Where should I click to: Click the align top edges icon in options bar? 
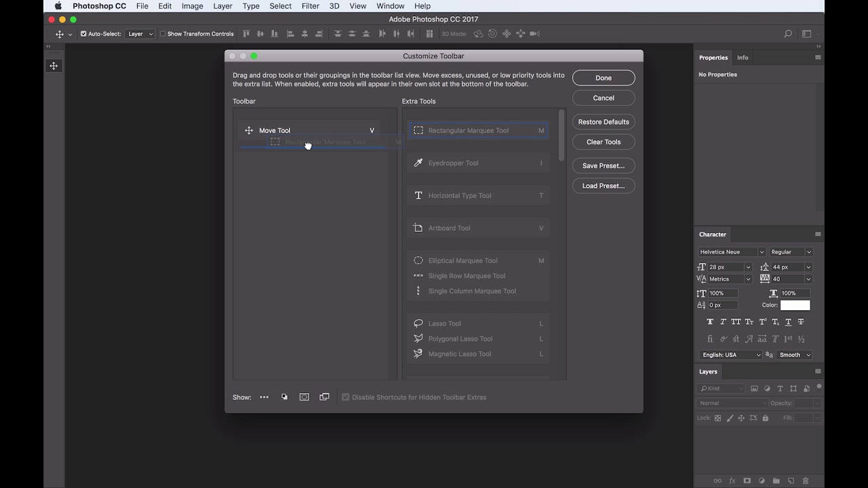[245, 34]
